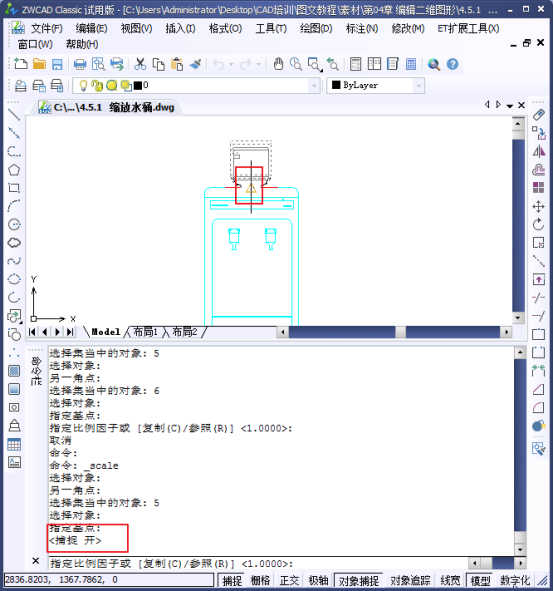Switch to the 布局2 layout tab
Image resolution: width=554 pixels, height=591 pixels.
pyautogui.click(x=185, y=332)
